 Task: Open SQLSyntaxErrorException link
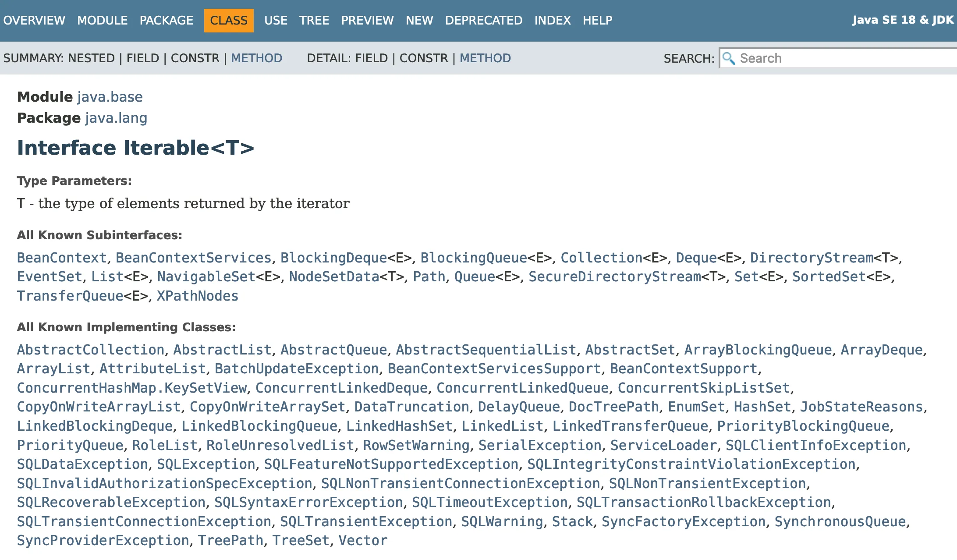[x=309, y=502]
